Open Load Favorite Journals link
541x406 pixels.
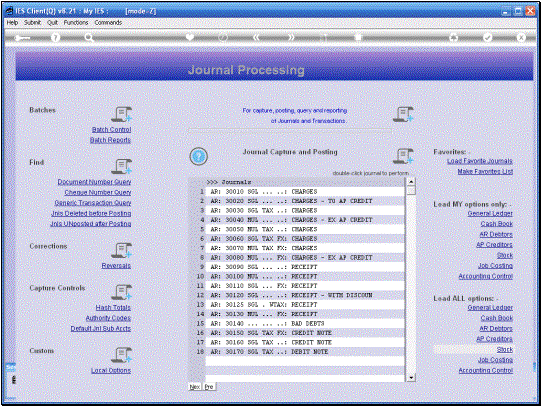click(480, 161)
